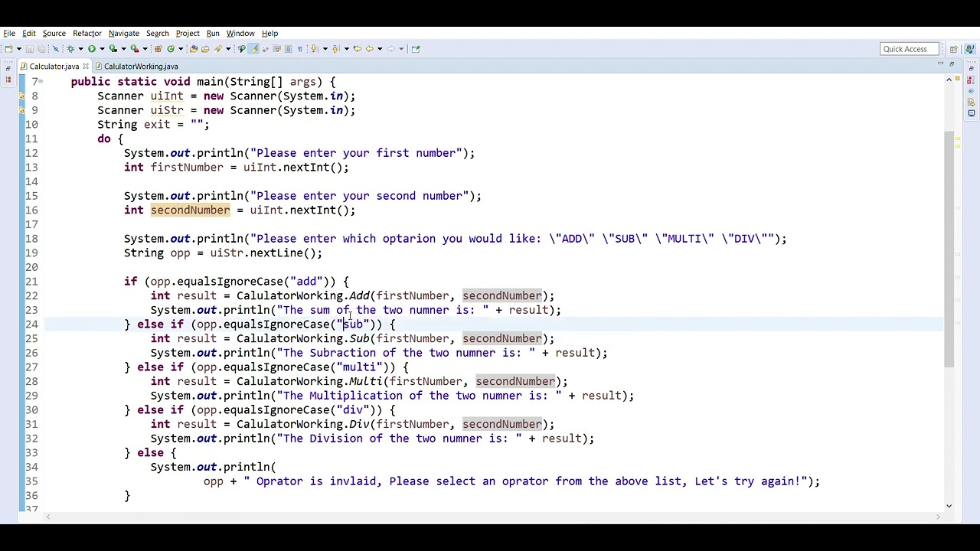Open the Javadoc view from right trim
The image size is (980, 551).
click(971, 91)
